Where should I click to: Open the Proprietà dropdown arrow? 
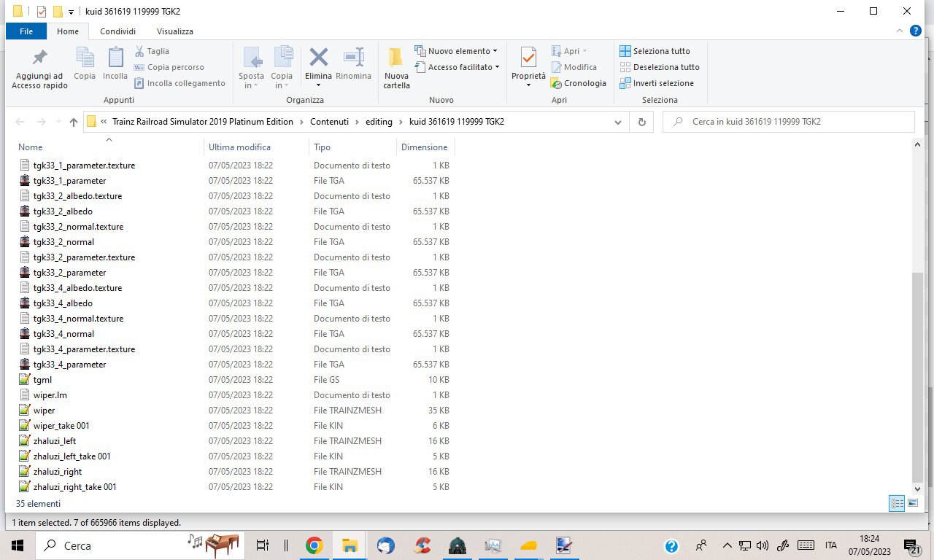[x=528, y=85]
